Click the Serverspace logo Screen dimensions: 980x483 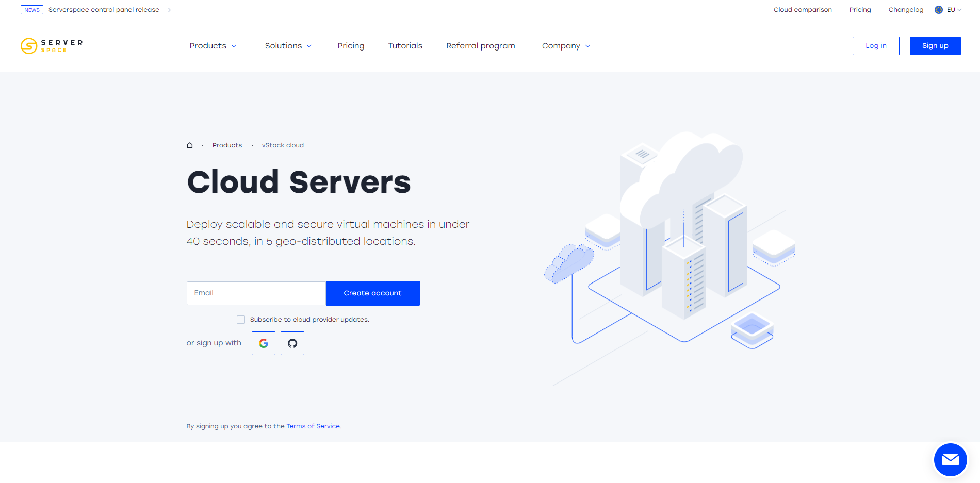click(52, 46)
